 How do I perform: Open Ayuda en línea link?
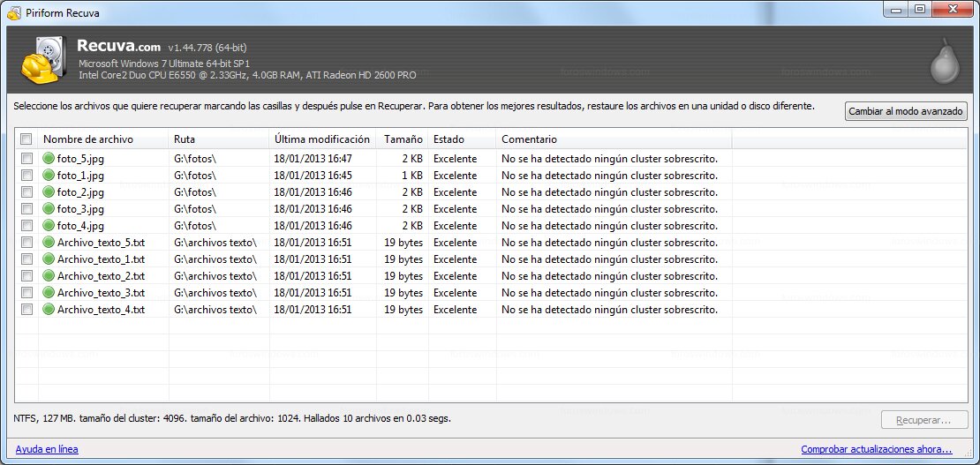pyautogui.click(x=47, y=449)
